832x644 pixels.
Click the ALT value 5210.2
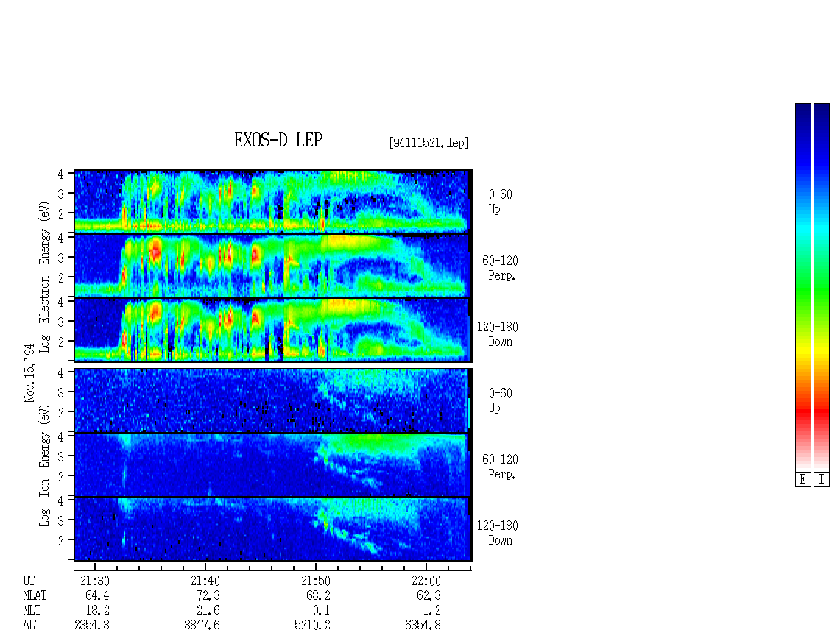(312, 626)
